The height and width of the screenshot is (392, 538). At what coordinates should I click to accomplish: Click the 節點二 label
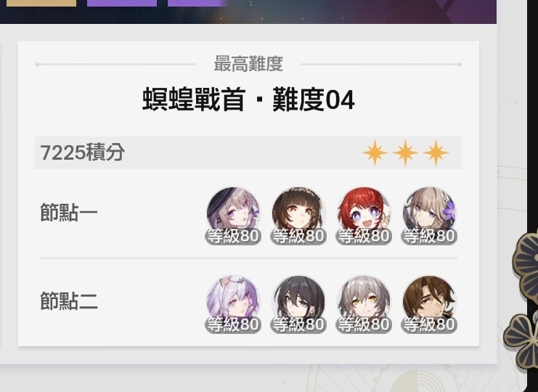click(69, 301)
